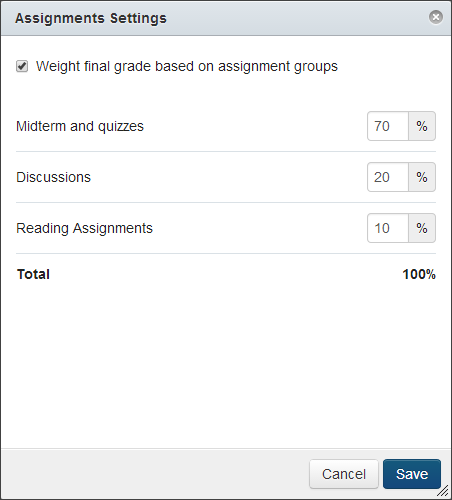The image size is (452, 500).
Task: Focus the Reading Assignments percentage field
Action: pyautogui.click(x=388, y=228)
